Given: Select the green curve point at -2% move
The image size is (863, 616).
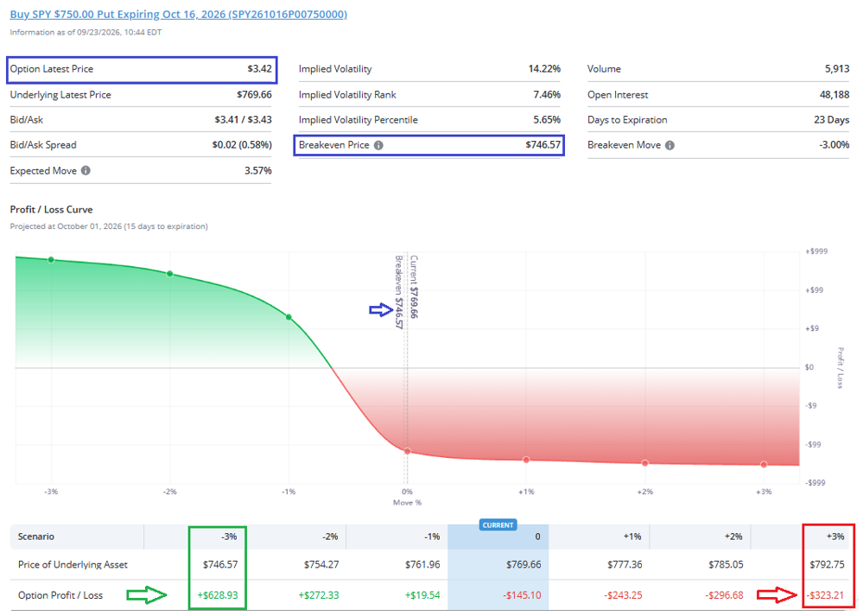Looking at the screenshot, I should click(170, 274).
